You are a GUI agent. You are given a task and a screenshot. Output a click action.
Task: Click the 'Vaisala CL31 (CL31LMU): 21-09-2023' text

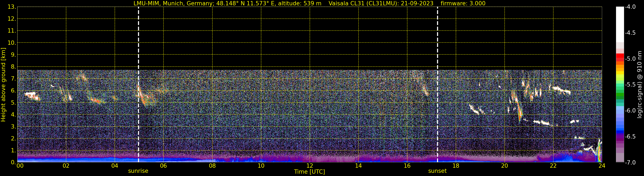click(381, 3)
